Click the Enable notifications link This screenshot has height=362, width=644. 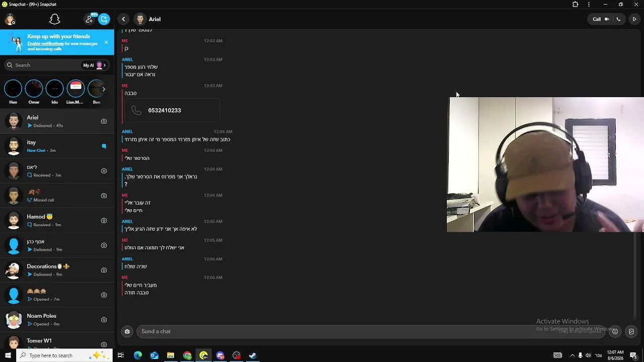coord(45,44)
